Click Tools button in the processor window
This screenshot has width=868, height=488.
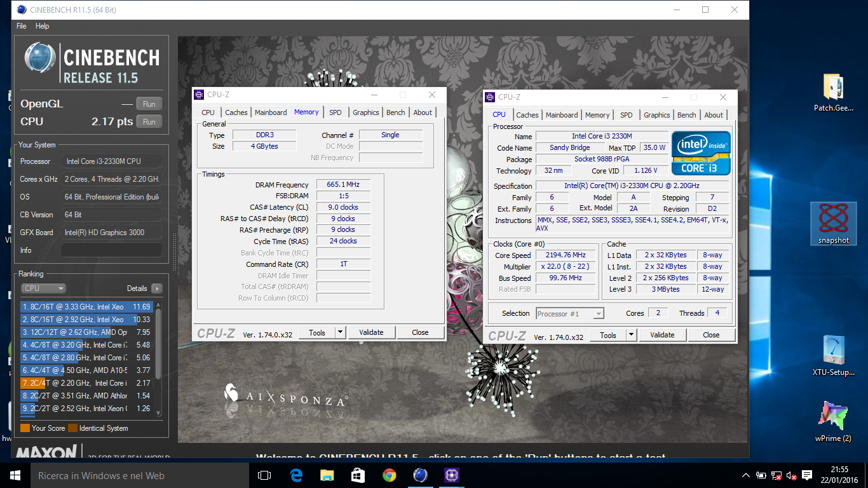(x=608, y=335)
